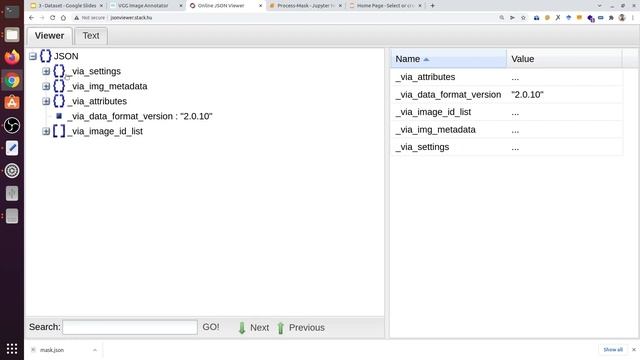Select the JSON root object icon
The image size is (640, 360).
pos(46,56)
